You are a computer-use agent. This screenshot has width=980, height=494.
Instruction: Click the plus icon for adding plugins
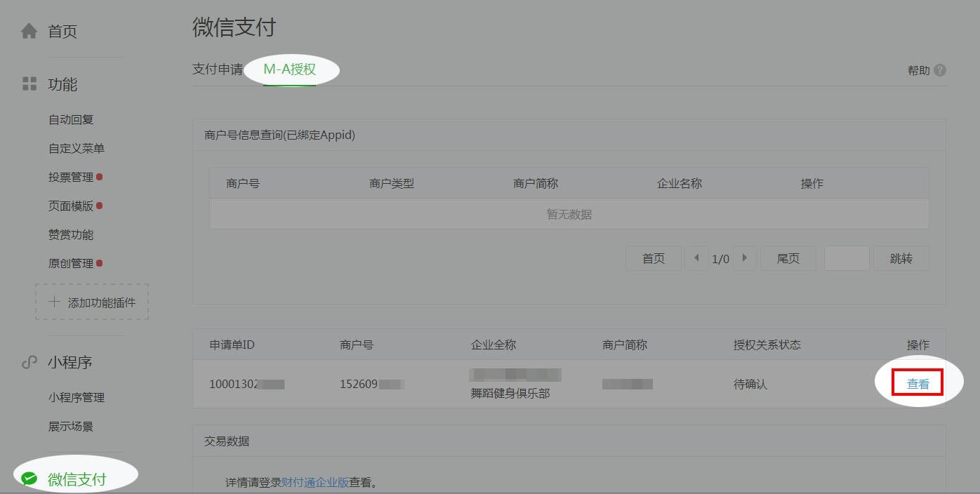coord(54,302)
